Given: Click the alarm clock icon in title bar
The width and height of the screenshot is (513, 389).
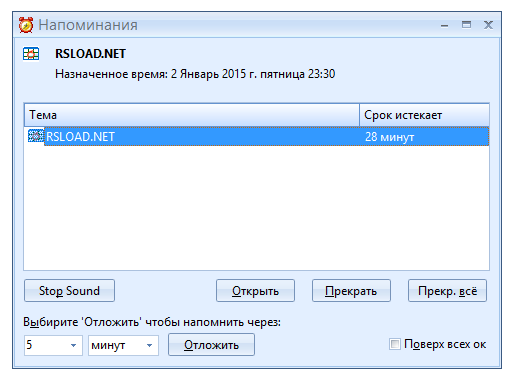Looking at the screenshot, I should coord(26,25).
